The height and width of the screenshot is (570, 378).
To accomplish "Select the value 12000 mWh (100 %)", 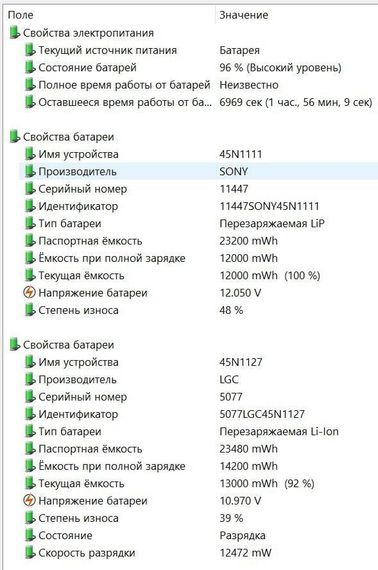I will coord(270,276).
